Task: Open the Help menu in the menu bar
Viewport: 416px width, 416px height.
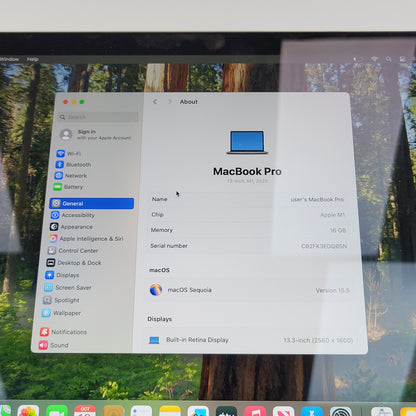Action: click(x=33, y=59)
